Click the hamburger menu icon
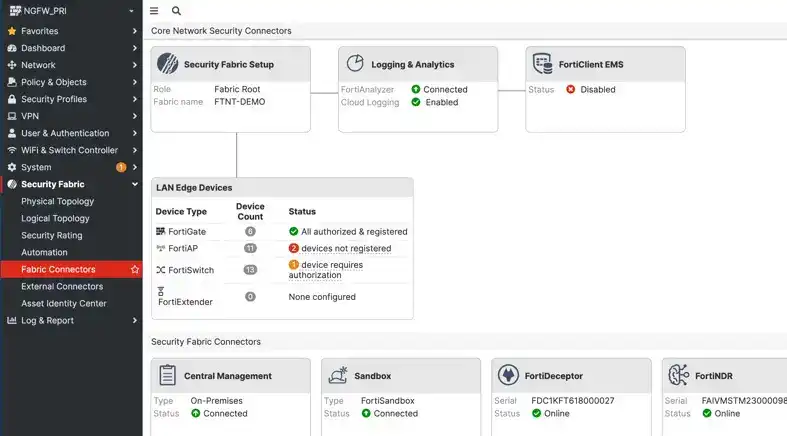 (154, 11)
